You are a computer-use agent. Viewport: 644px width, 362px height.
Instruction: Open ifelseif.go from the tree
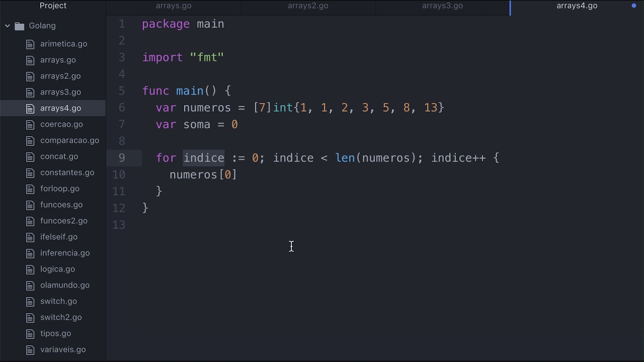tap(59, 237)
